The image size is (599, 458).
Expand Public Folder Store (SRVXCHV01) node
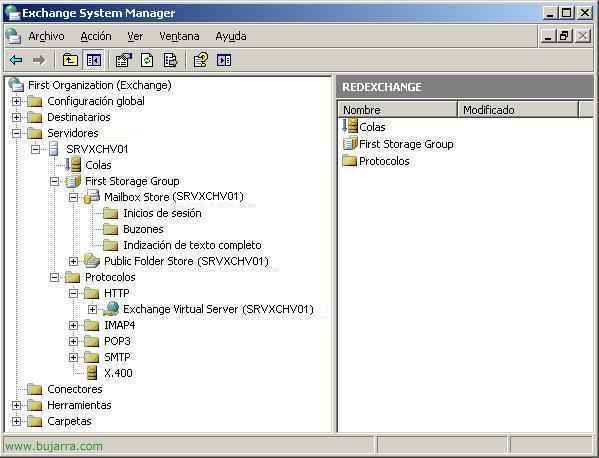pyautogui.click(x=73, y=261)
